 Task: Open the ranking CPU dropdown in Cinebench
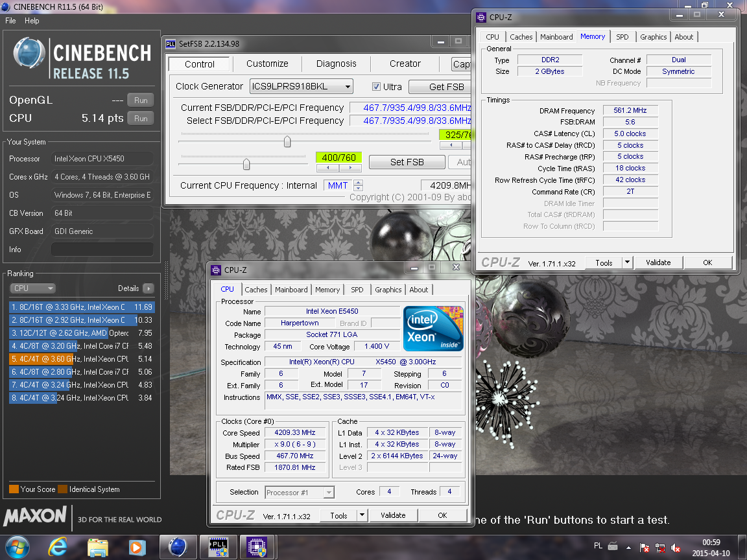coord(32,288)
